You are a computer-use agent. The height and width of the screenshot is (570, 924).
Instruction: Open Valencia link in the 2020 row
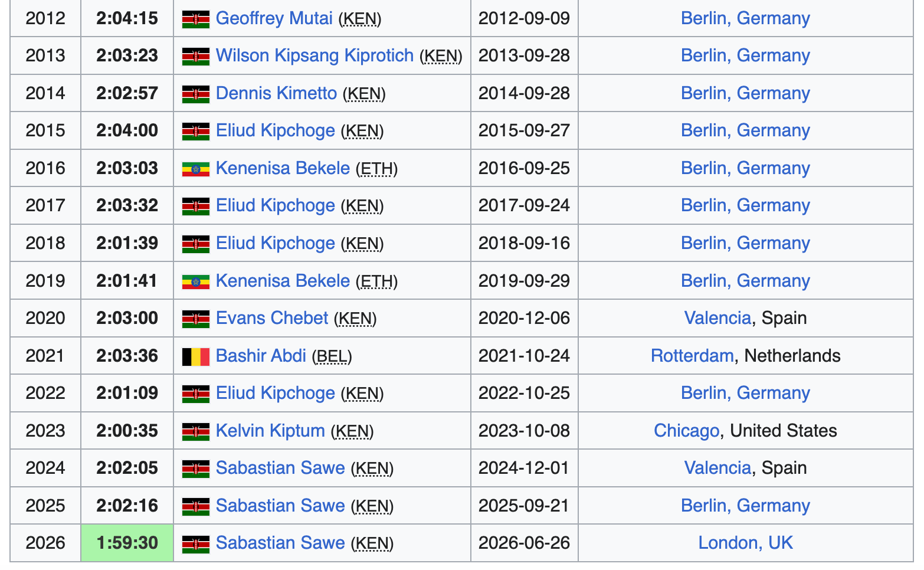pyautogui.click(x=717, y=318)
